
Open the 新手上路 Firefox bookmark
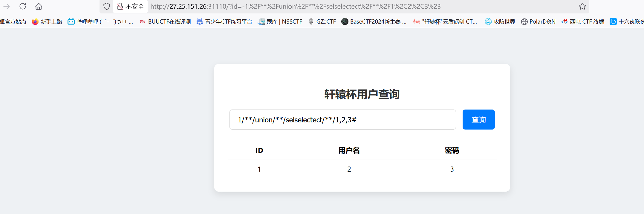47,21
